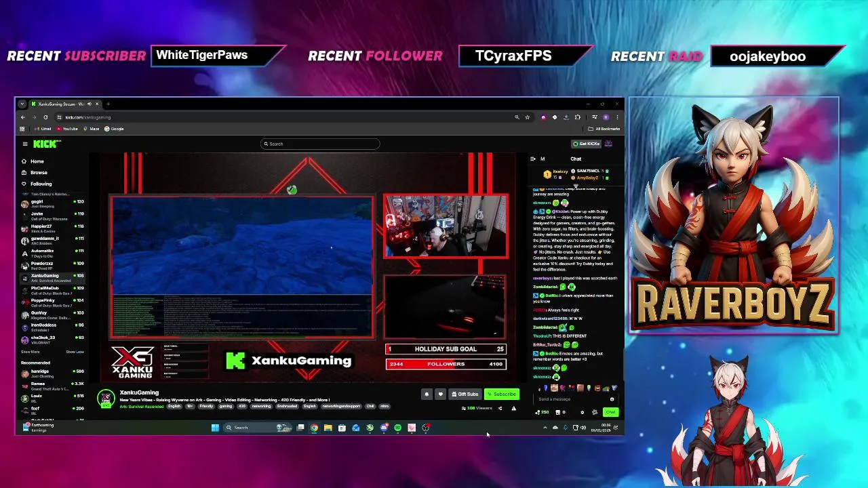Click the Ark: Survival Ascended category link
868x488 pixels.
click(141, 406)
